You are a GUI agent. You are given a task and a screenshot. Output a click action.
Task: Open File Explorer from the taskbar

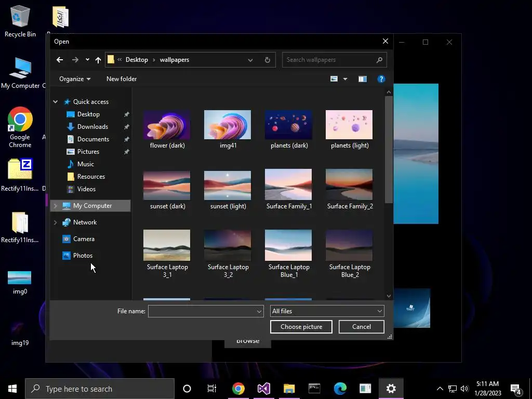[x=289, y=389]
